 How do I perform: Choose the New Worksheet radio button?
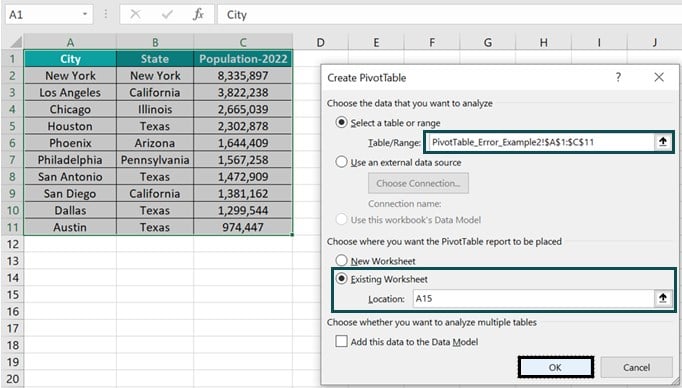point(341,260)
